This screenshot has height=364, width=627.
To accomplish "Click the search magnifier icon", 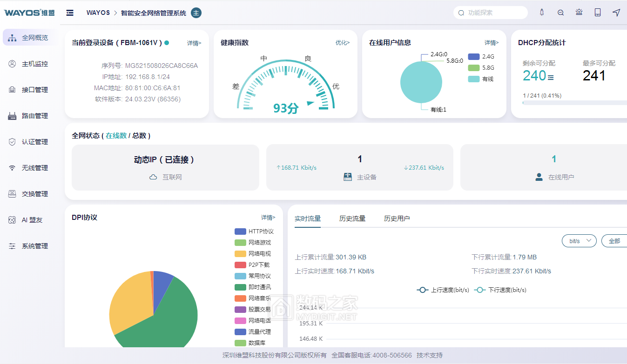I will tap(461, 13).
